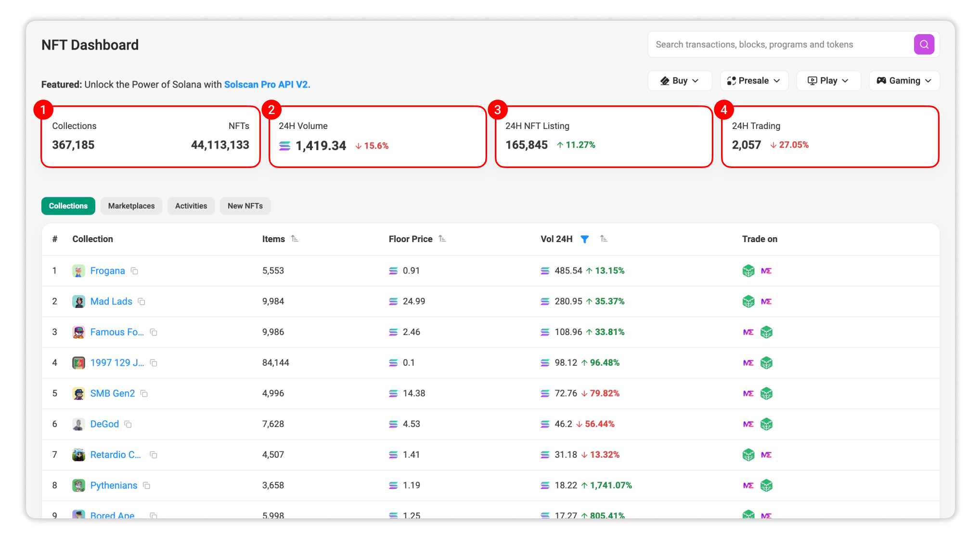The image size is (980, 540).
Task: Click inside the search transactions field
Action: [780, 44]
